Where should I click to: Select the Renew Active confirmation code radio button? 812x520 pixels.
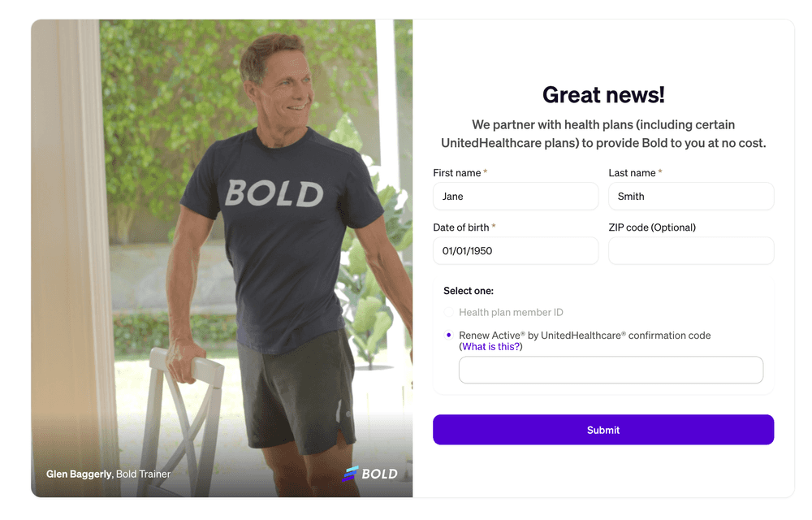(448, 335)
